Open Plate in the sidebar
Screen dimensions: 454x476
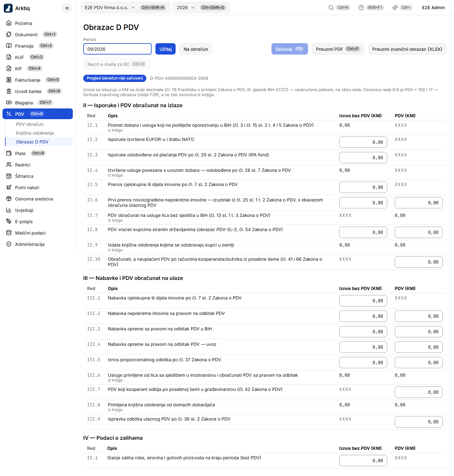coord(38,154)
